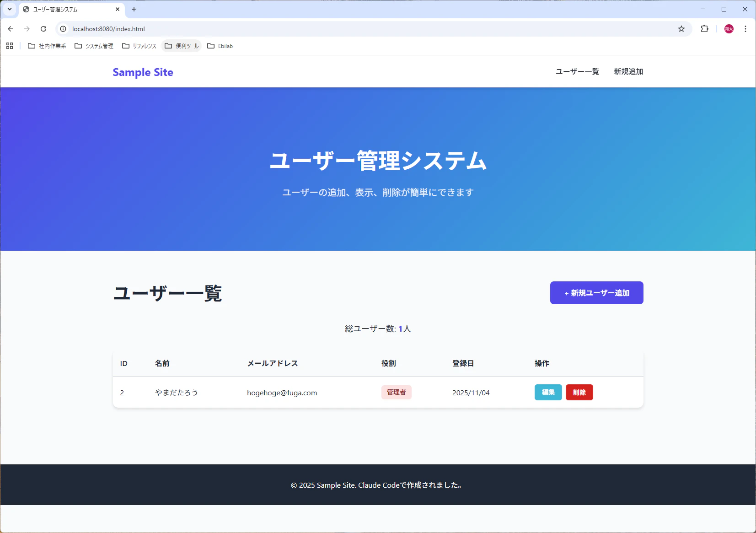Open the tab search dropdown arrow
The image size is (756, 533).
(x=10, y=9)
